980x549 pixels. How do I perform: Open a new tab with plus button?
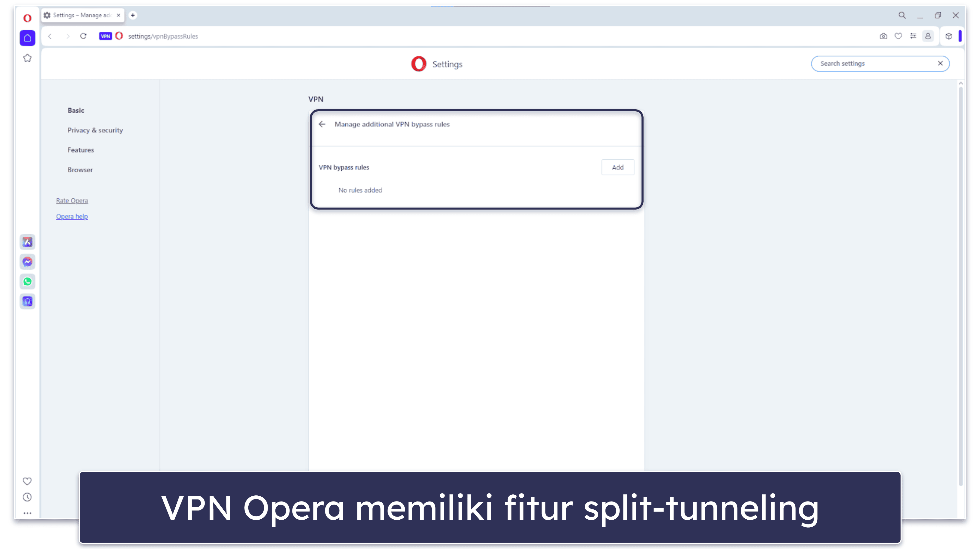click(x=133, y=15)
